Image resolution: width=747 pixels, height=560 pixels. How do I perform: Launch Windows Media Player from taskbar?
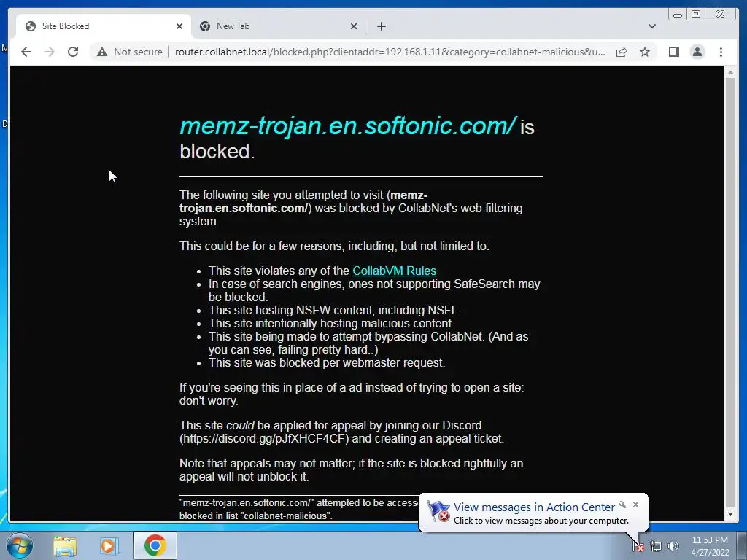tap(109, 545)
